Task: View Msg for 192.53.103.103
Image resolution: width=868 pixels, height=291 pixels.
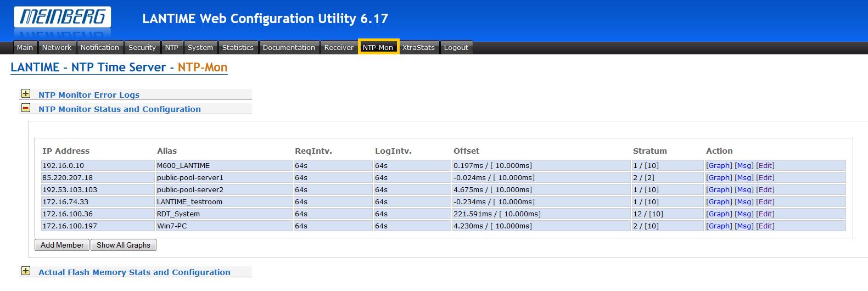Action: click(744, 189)
